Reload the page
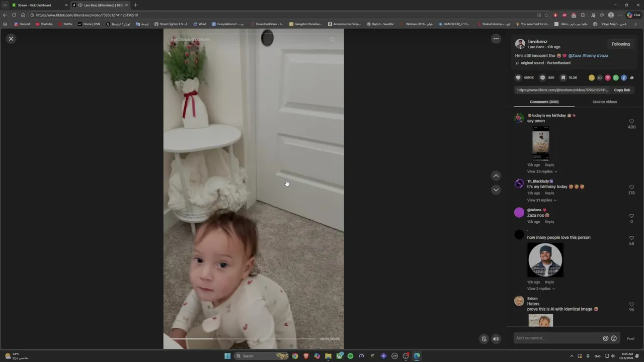Image resolution: width=644 pixels, height=362 pixels. click(14, 15)
